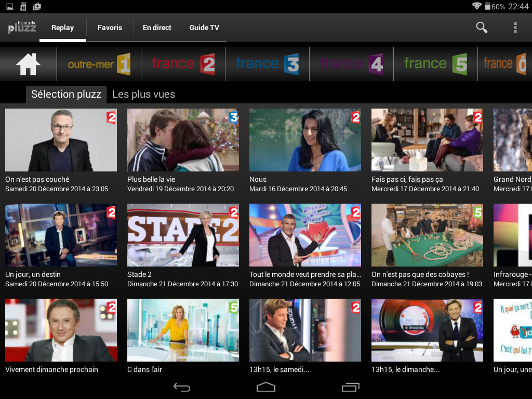Select the France 4 channel logo
The width and height of the screenshot is (532, 399).
click(x=351, y=64)
